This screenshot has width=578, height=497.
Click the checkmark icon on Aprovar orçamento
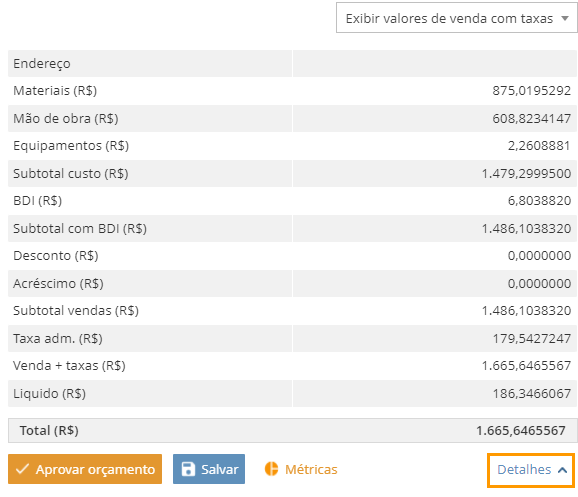point(22,469)
